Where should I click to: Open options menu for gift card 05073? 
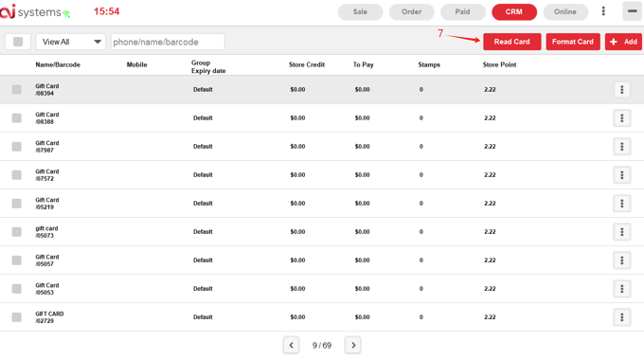coord(622,232)
